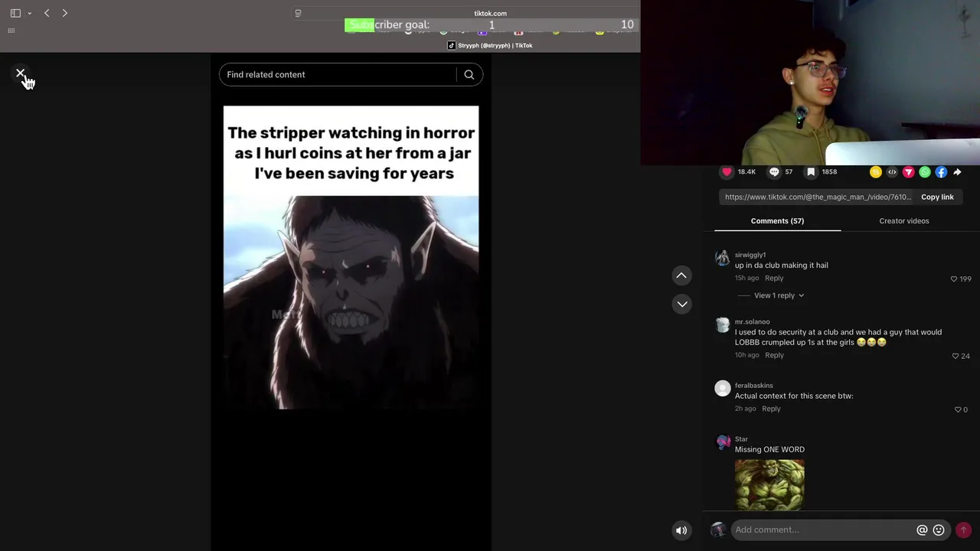Click the '15h ago' timestamp
980x551 pixels.
coord(746,278)
